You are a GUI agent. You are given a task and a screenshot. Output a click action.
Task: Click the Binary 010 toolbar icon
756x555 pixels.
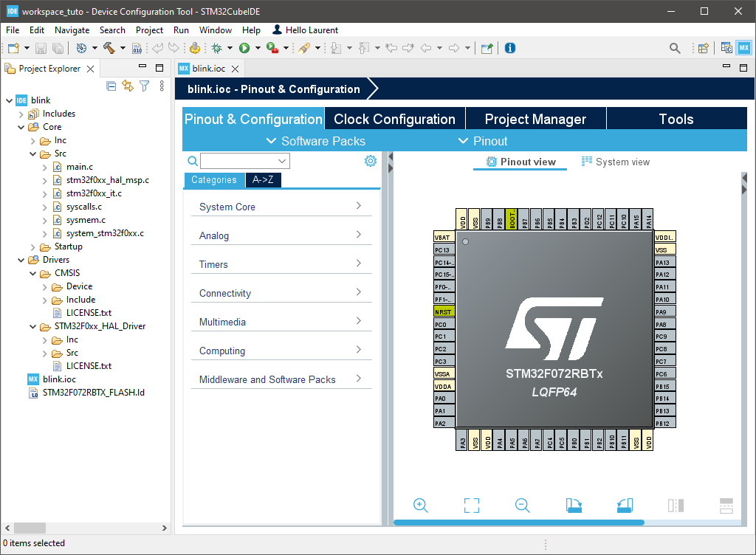(x=137, y=48)
